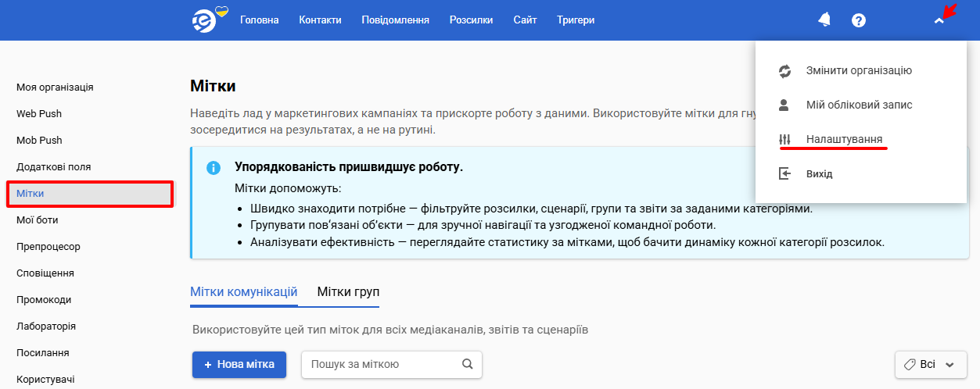Open Лабораторія in the sidebar
This screenshot has width=980, height=389.
[46, 326]
